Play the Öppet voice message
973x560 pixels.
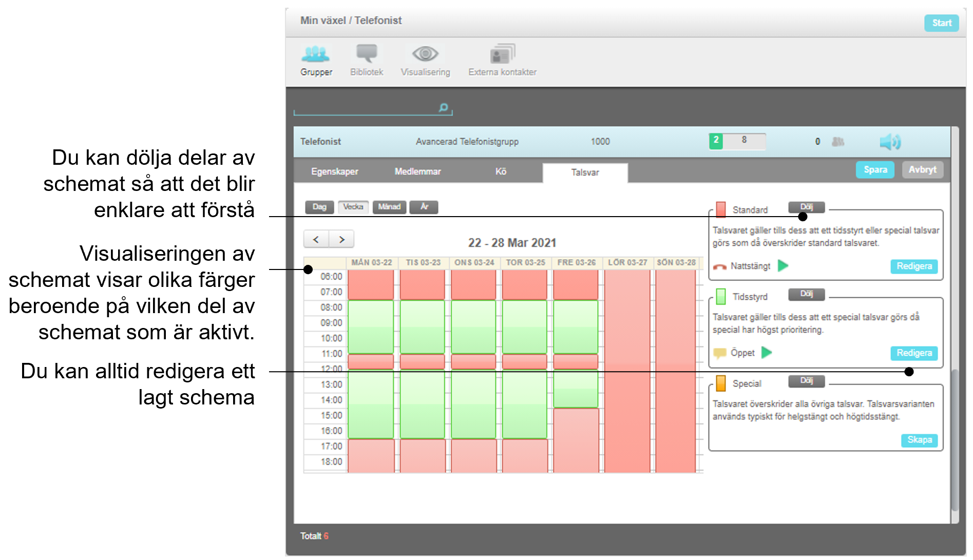tap(767, 353)
